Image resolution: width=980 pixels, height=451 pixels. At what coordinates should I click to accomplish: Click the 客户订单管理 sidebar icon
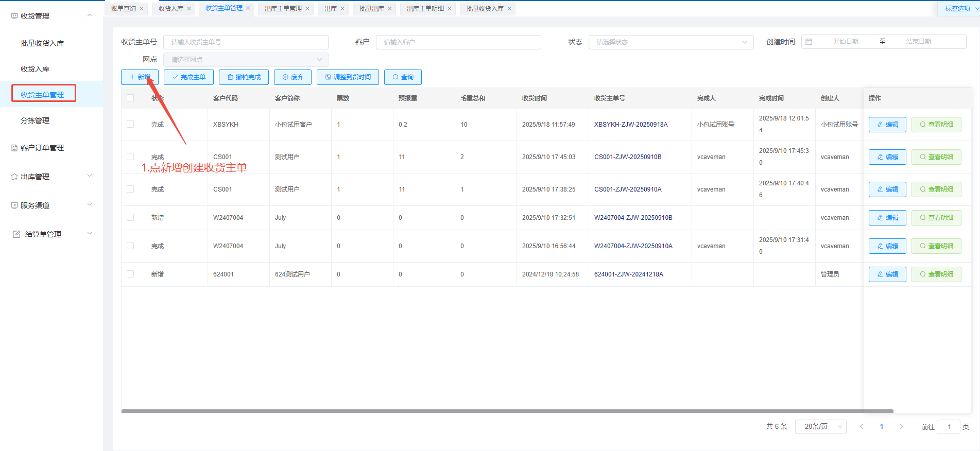pos(14,148)
